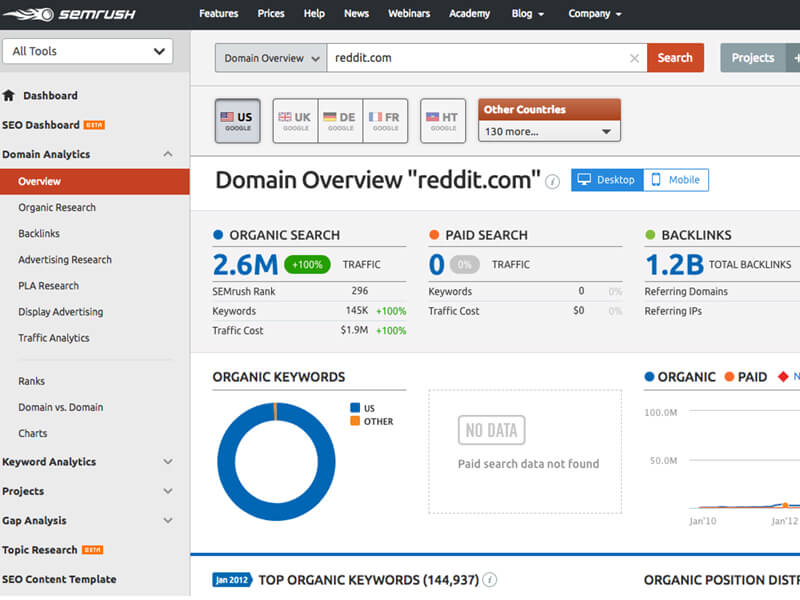Open Ranks in sidebar
This screenshot has height=600, width=800.
32,381
